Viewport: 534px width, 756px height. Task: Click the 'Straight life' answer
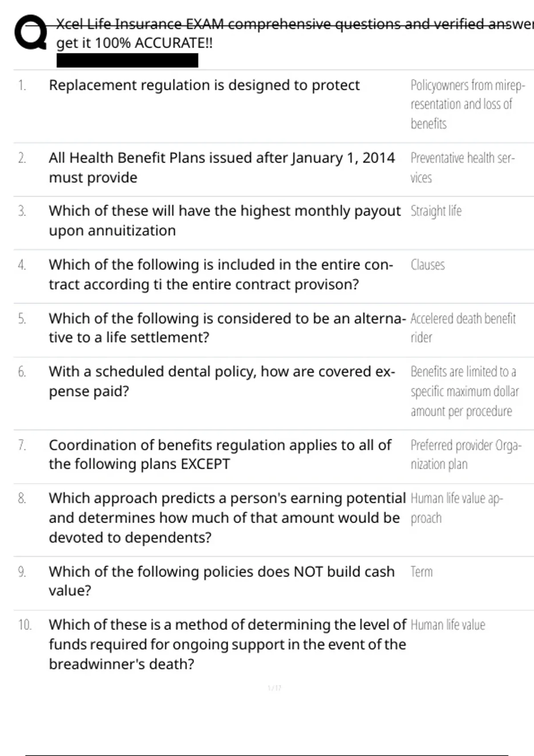(x=436, y=211)
